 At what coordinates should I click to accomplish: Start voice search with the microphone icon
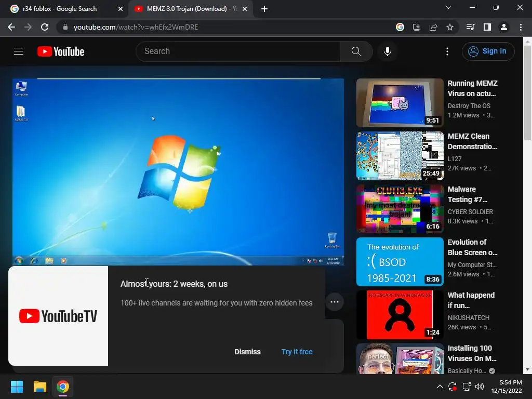[x=387, y=51]
